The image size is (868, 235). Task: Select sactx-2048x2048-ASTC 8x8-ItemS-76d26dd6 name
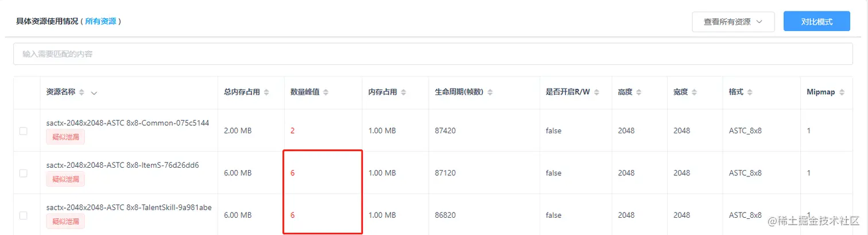coord(122,165)
